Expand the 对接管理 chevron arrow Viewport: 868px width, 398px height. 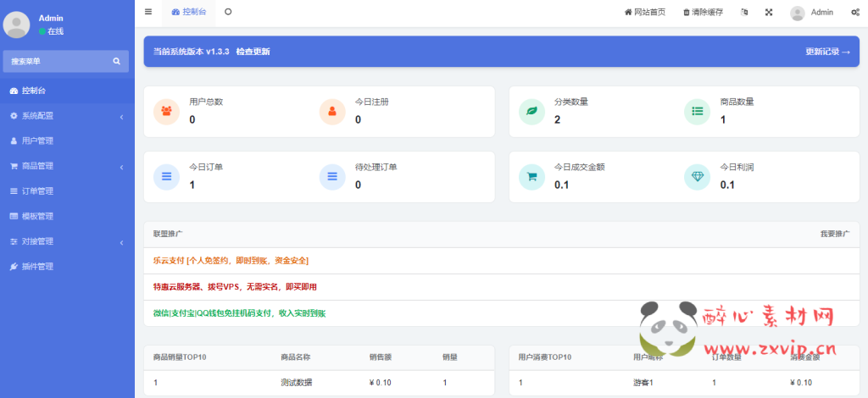coord(121,242)
